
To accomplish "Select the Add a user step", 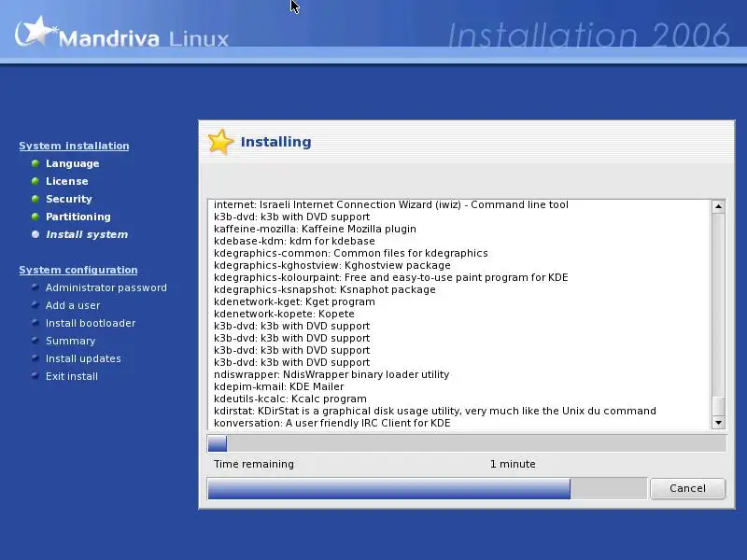I will pyautogui.click(x=73, y=305).
